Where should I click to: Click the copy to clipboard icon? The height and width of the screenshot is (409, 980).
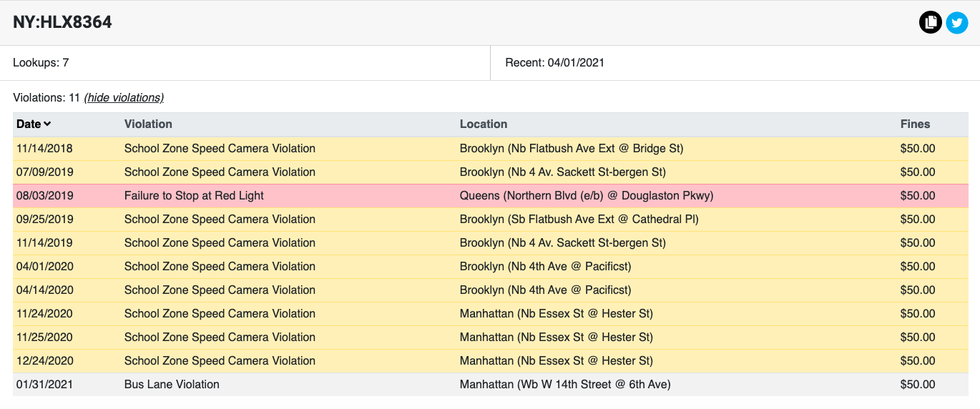[x=930, y=23]
